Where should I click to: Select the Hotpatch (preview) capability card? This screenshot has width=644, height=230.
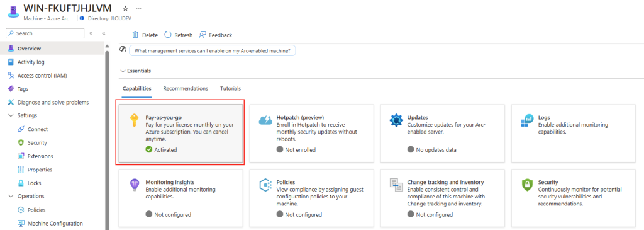pos(312,134)
